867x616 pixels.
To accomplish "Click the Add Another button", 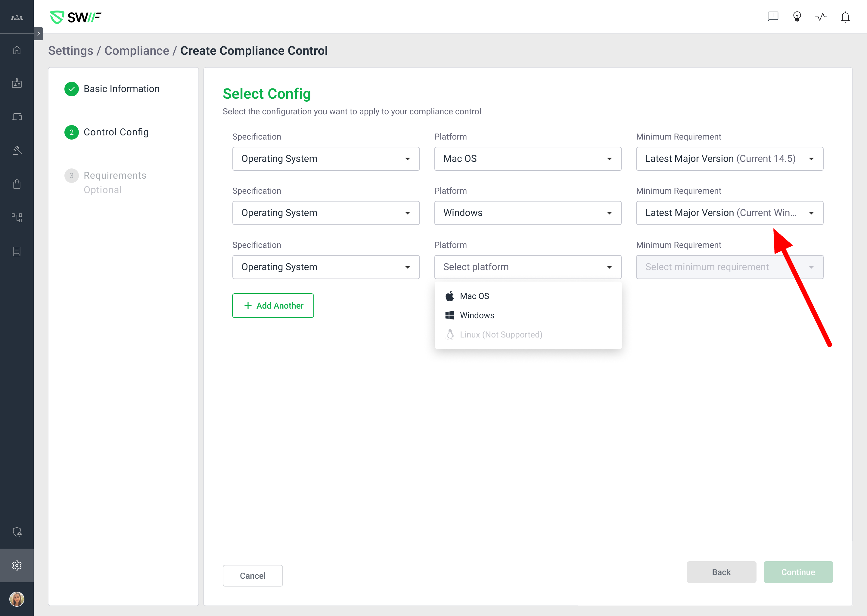I will tap(273, 305).
